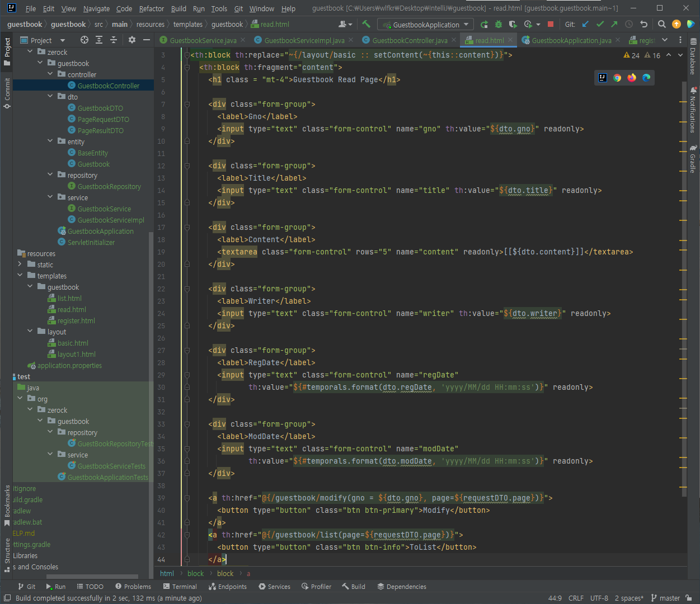
Task: Collapse the dto folder
Action: [50, 96]
